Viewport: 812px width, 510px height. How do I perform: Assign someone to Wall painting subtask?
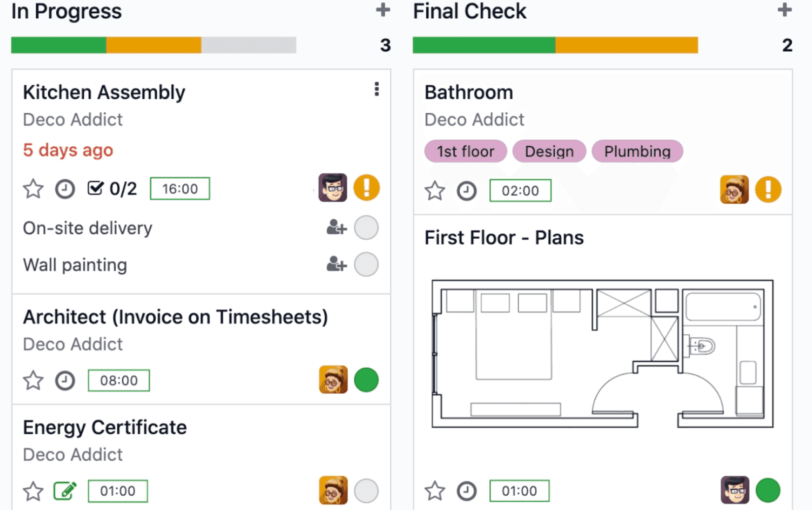click(336, 265)
